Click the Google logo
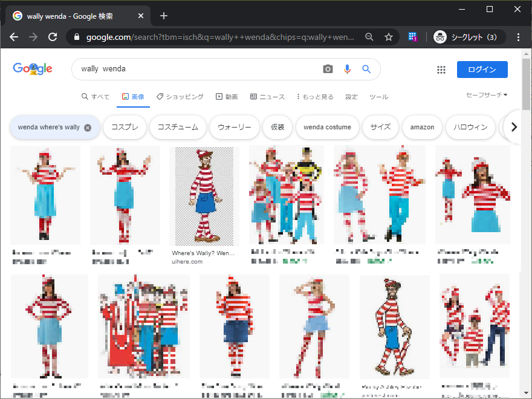The width and height of the screenshot is (532, 399). point(33,68)
